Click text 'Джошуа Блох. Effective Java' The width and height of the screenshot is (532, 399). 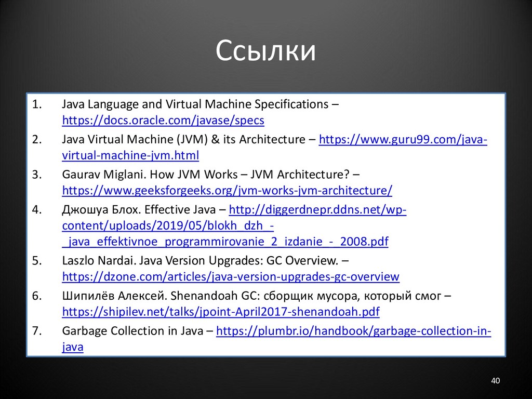(x=139, y=210)
